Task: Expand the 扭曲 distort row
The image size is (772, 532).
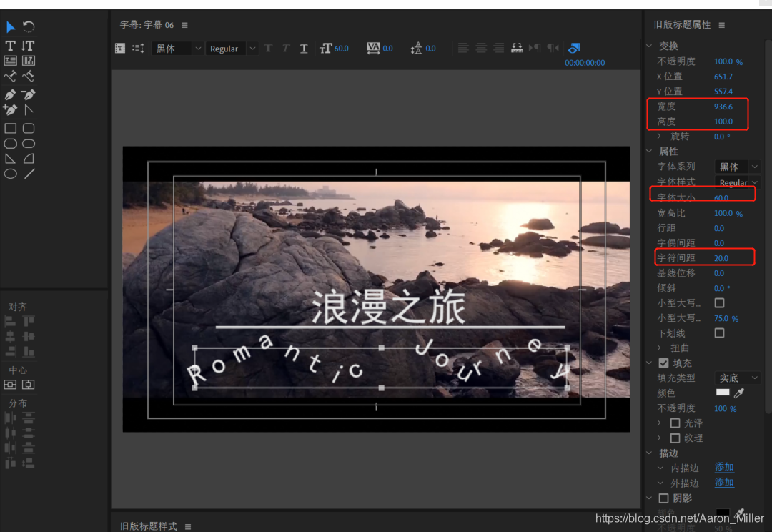Action: point(660,348)
